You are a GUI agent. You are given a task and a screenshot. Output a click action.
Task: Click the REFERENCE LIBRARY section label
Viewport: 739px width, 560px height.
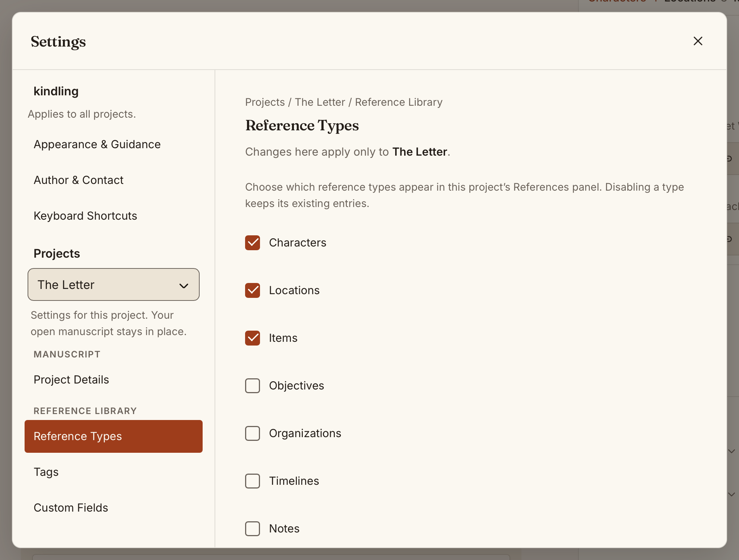click(85, 411)
